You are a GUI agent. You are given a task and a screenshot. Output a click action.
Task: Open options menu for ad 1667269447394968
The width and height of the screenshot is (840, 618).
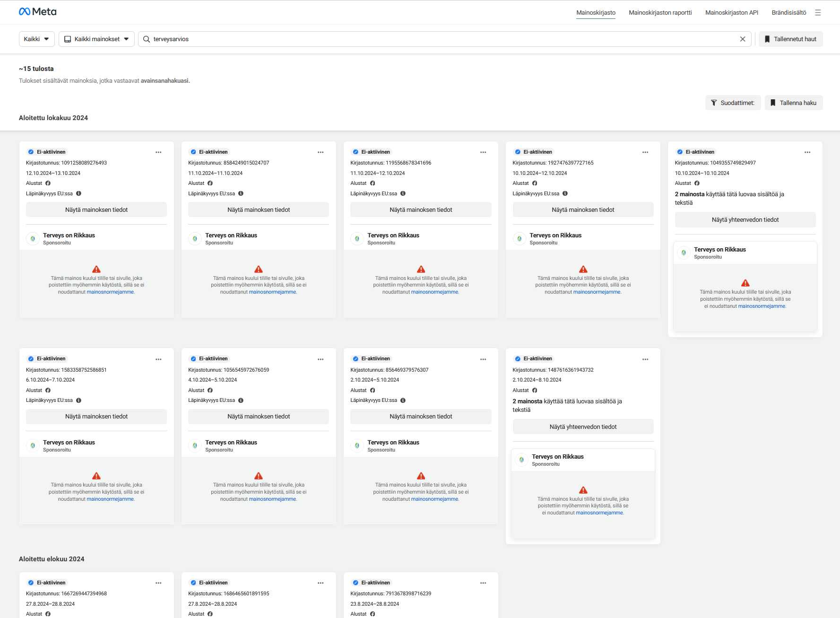pos(158,583)
